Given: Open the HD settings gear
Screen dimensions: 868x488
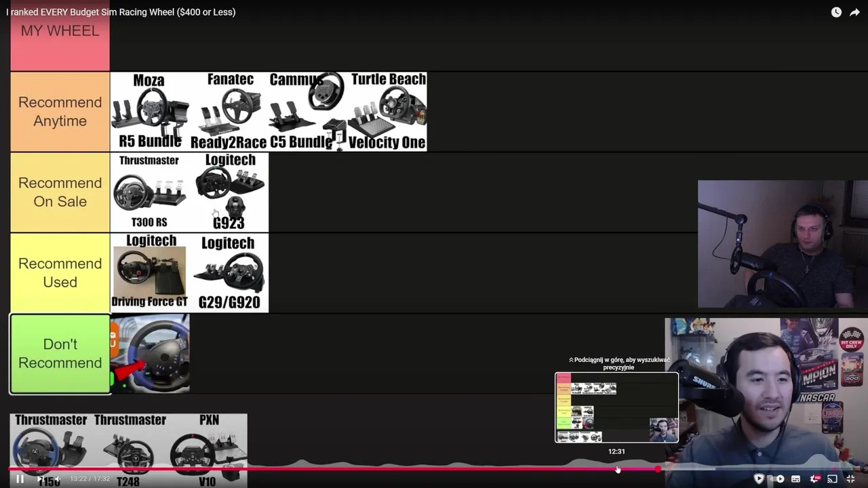Looking at the screenshot, I should [x=815, y=479].
